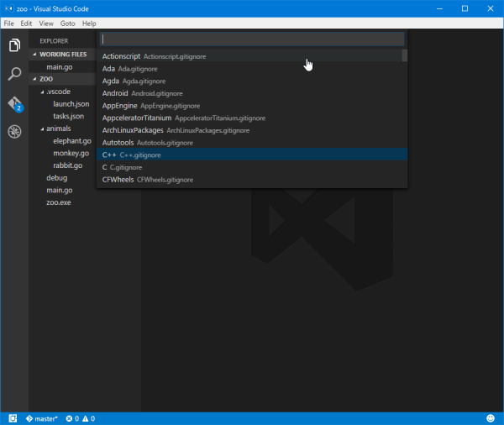Screen dimensions: 504x425
Task: Select the C.gitignore entry
Action: coord(252,167)
